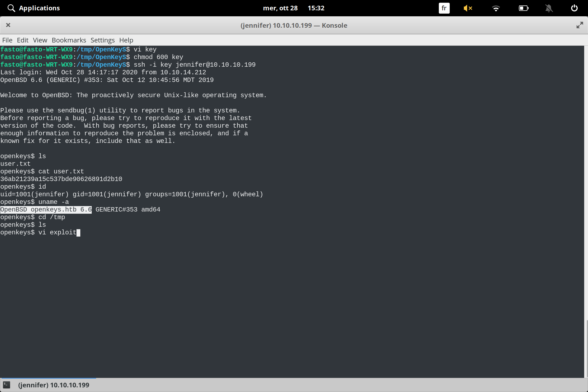Check the battery status icon
588x392 pixels.
click(x=523, y=8)
